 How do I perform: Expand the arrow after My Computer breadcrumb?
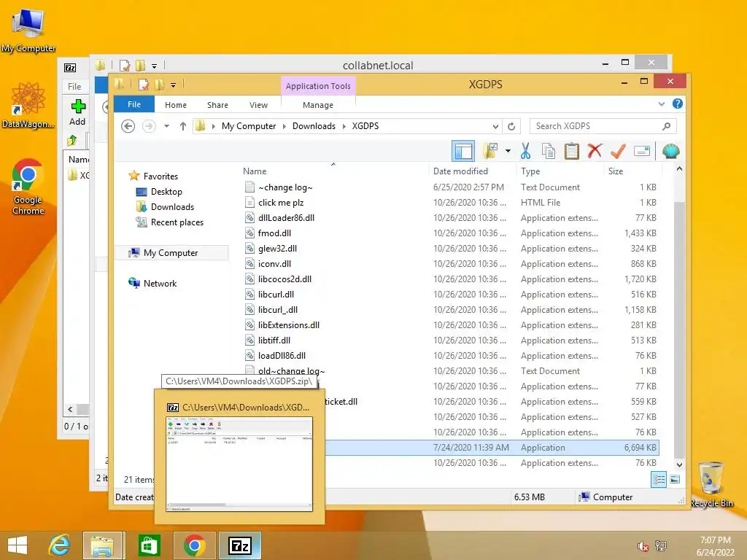[x=285, y=126]
